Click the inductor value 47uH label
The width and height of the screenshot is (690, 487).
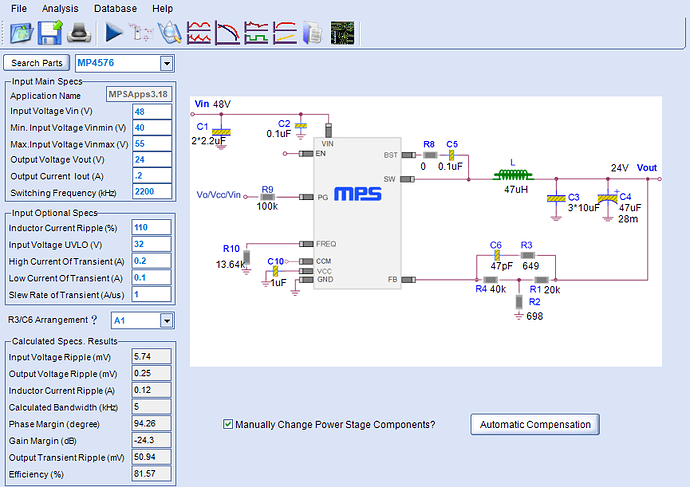click(x=516, y=190)
